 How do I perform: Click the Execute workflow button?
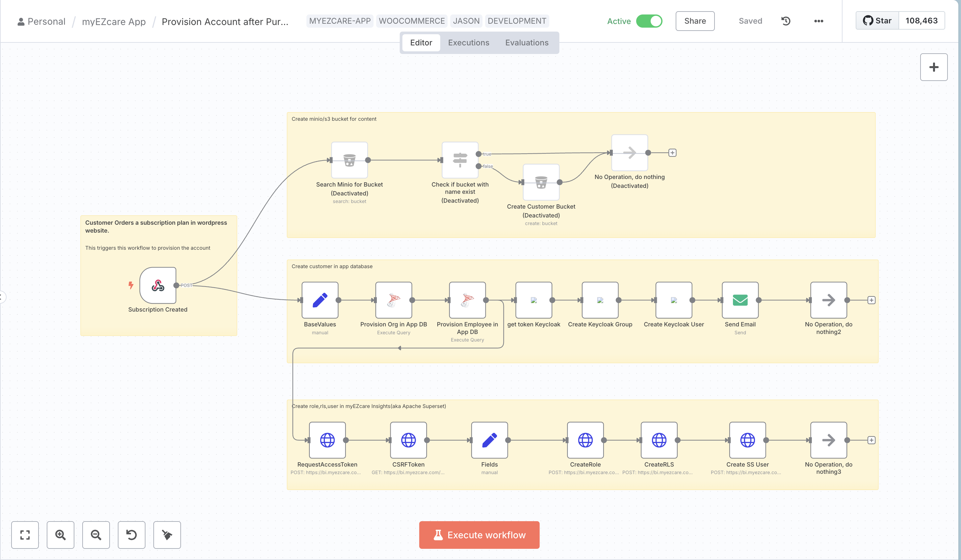pos(479,535)
